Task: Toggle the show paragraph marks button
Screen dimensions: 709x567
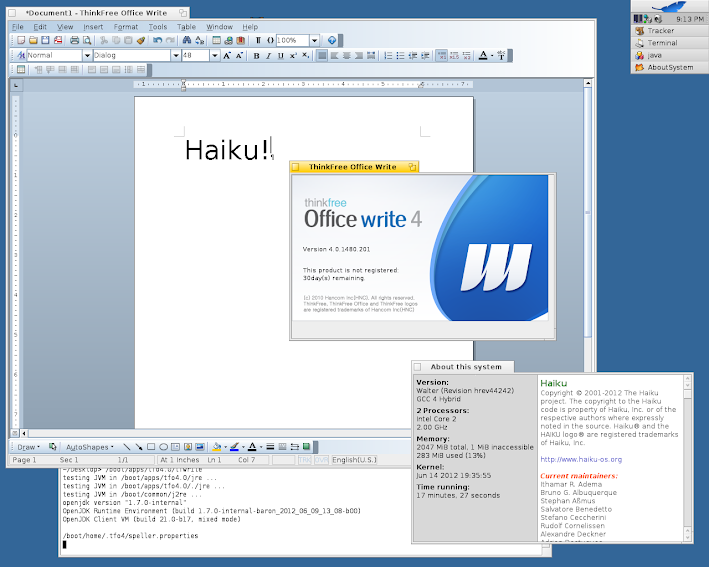Action: pos(258,40)
